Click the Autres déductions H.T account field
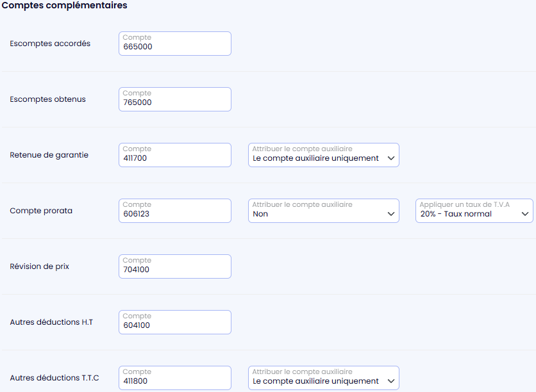 [174, 322]
